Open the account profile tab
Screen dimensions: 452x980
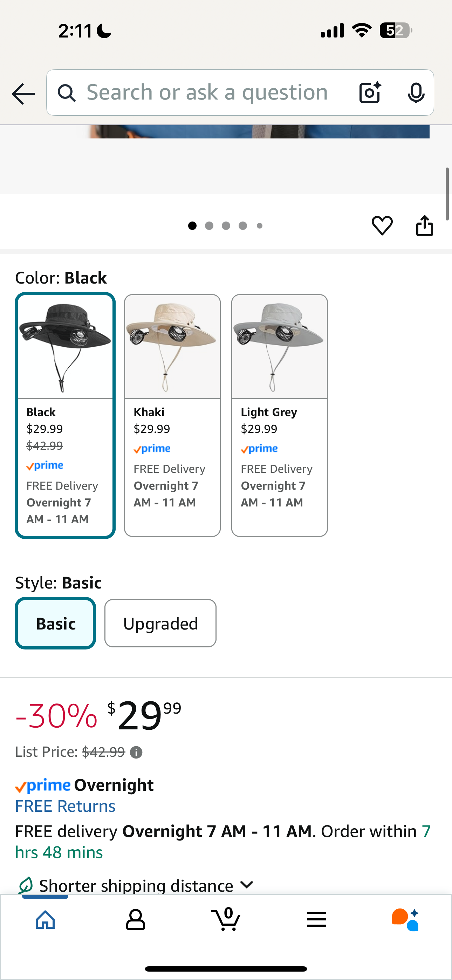point(136,919)
